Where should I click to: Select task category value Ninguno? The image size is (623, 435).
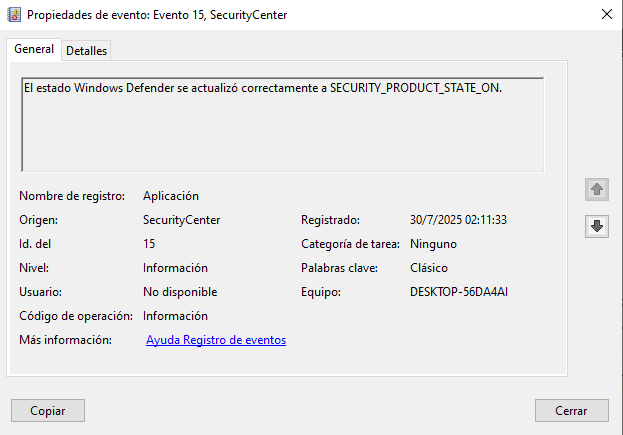pyautogui.click(x=433, y=244)
